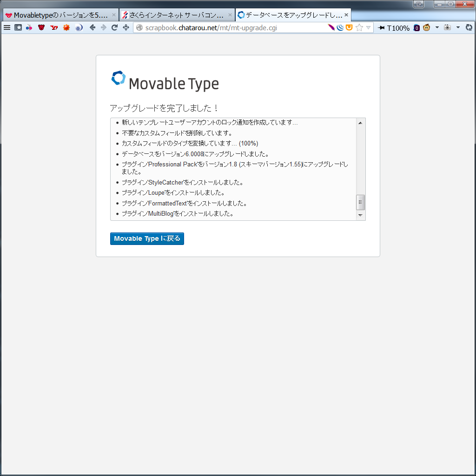Screen dimensions: 476x476
Task: Click the feather icon in the address bar
Action: point(331,27)
